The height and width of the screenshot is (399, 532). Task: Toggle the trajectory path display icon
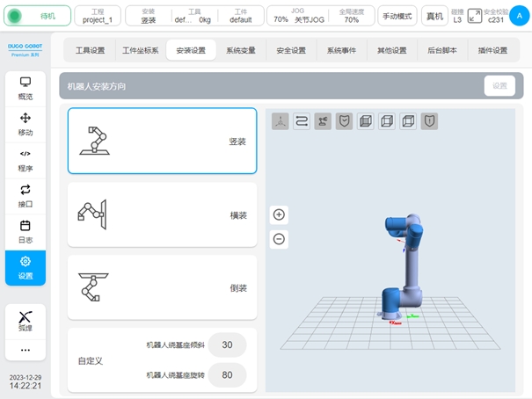tap(302, 122)
